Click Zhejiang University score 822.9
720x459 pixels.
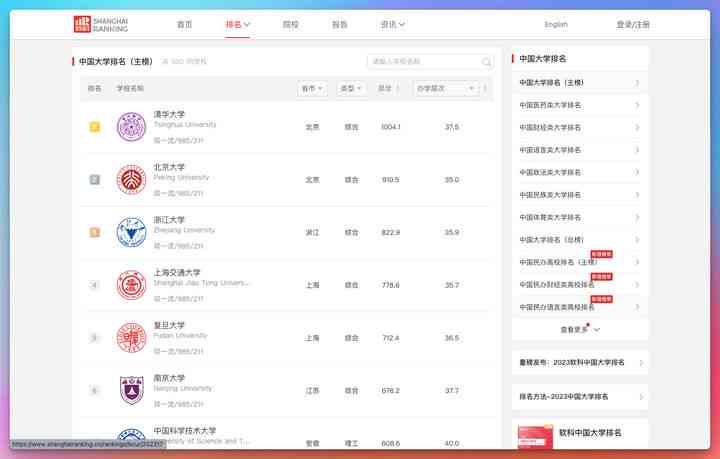pos(391,232)
